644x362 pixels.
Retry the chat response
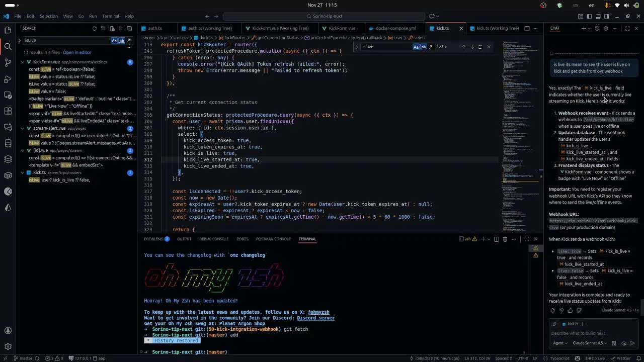[x=553, y=310]
